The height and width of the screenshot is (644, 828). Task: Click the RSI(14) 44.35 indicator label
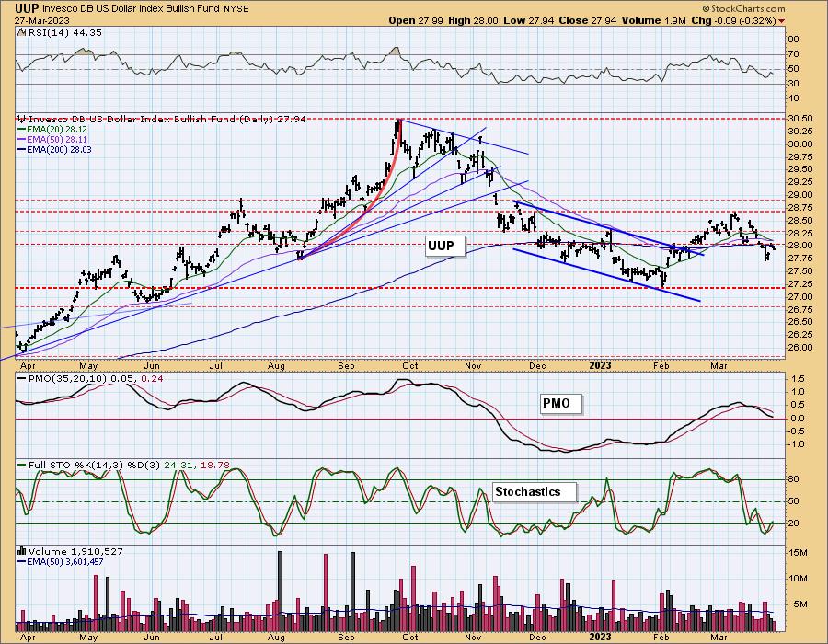point(64,33)
